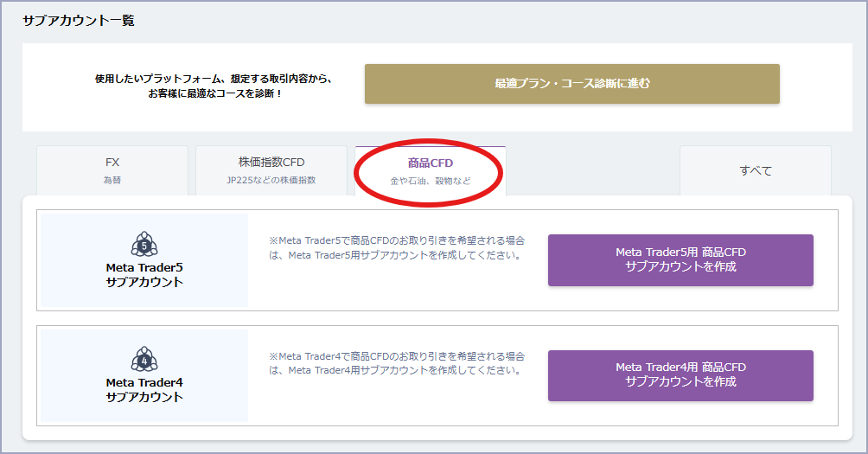
Task: Click the 使用したいプラットフォーム description text
Action: (214, 86)
